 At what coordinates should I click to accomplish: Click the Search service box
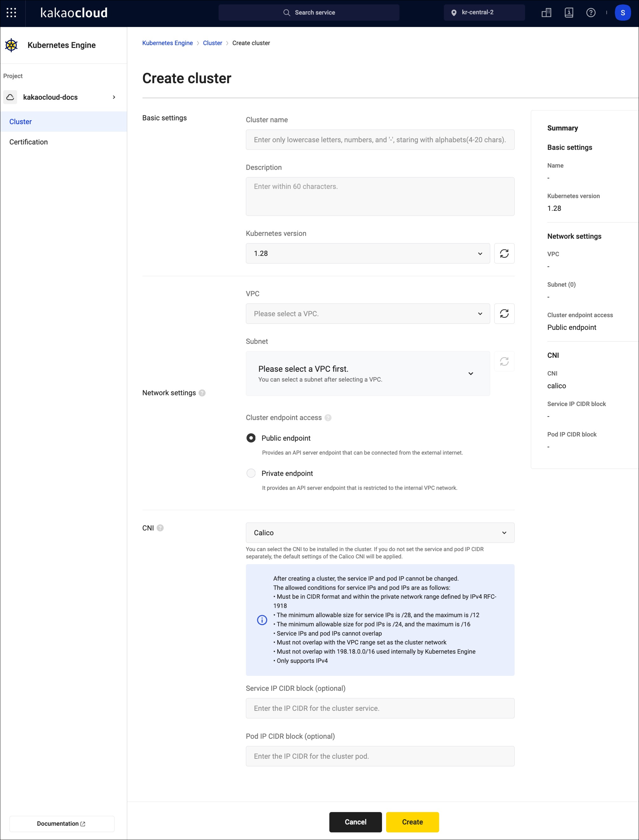pos(309,13)
